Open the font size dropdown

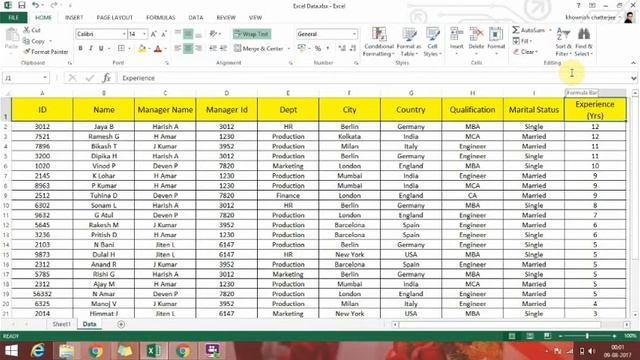click(144, 34)
